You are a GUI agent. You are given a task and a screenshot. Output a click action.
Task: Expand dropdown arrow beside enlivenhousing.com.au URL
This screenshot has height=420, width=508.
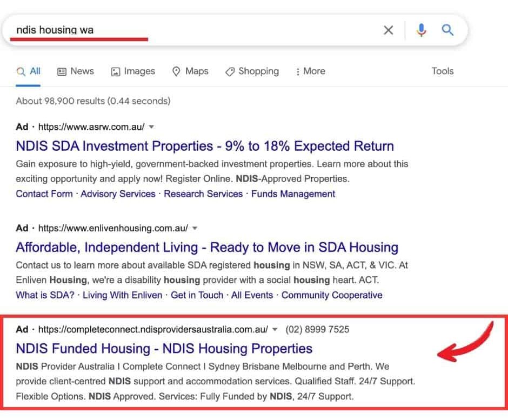click(x=195, y=228)
